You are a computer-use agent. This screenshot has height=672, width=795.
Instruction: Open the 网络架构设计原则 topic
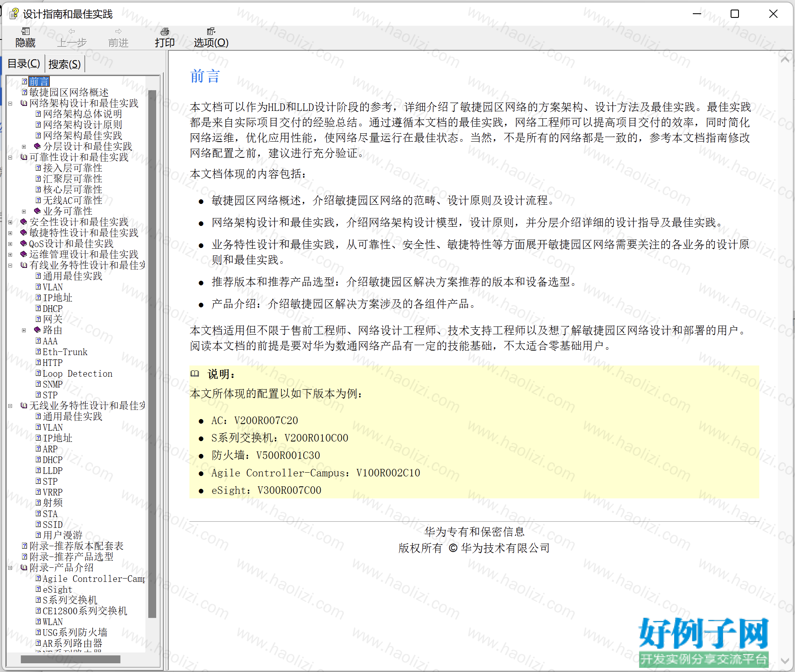[x=83, y=125]
